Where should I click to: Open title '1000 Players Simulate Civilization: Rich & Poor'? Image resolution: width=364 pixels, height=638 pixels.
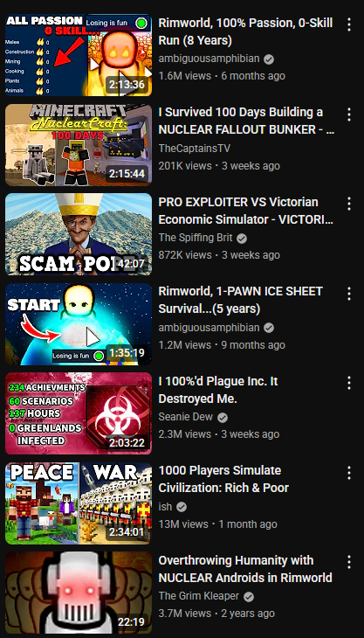pyautogui.click(x=223, y=479)
